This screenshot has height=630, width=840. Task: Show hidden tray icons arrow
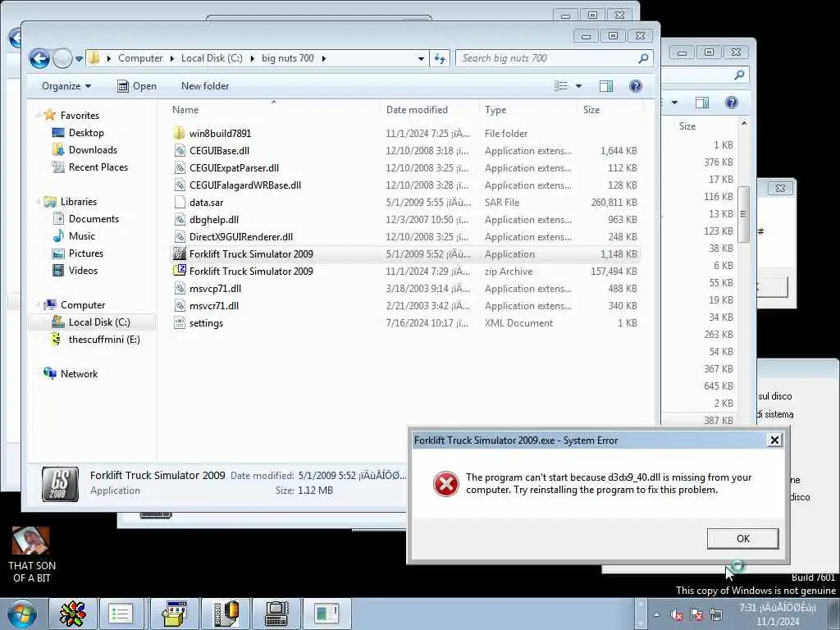pyautogui.click(x=657, y=614)
